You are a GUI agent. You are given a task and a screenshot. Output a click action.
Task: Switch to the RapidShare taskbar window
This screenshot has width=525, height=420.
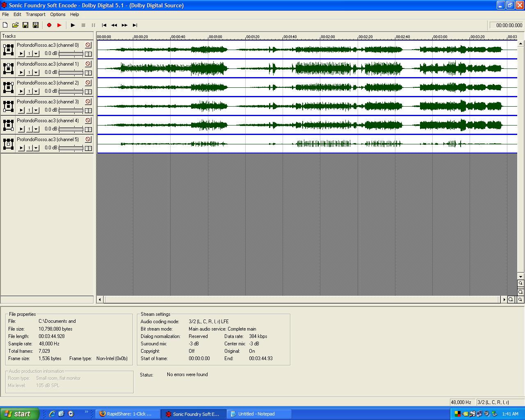click(x=128, y=414)
